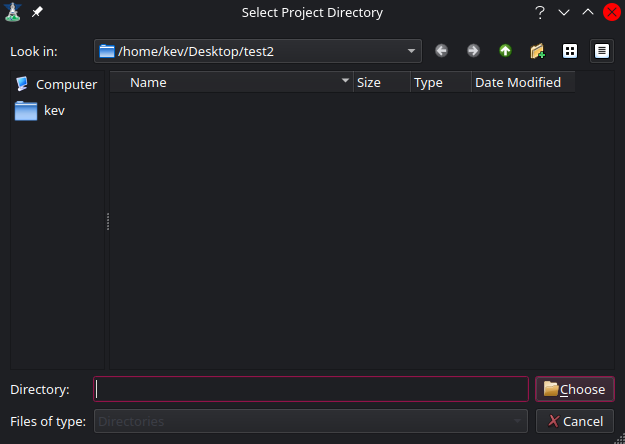The image size is (625, 444).
Task: Open the application icon window menu
Action: (x=13, y=12)
